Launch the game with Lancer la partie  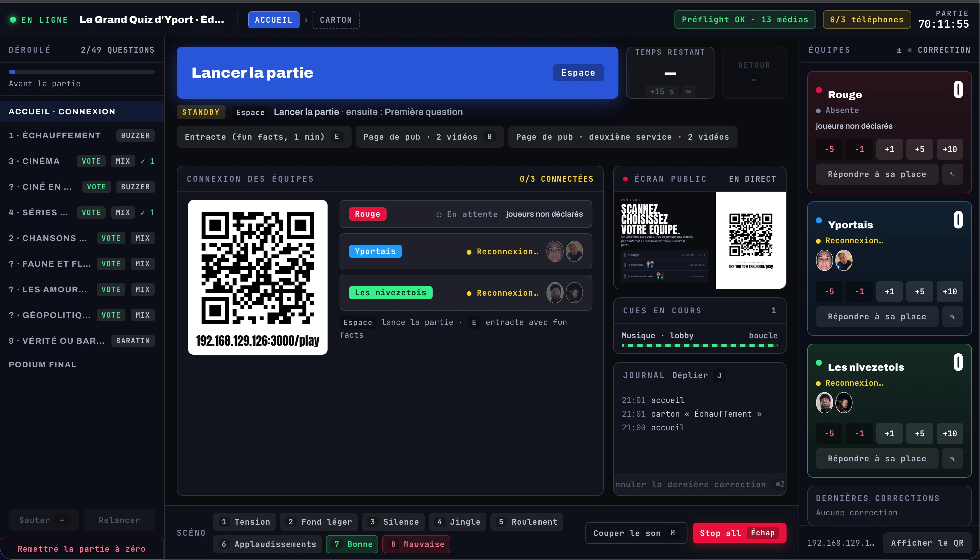pos(398,73)
